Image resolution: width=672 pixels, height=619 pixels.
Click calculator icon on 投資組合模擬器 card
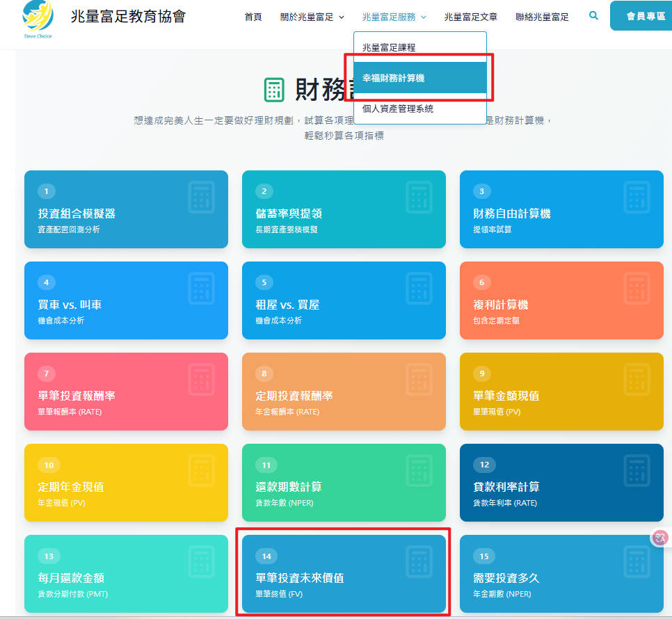[x=202, y=197]
